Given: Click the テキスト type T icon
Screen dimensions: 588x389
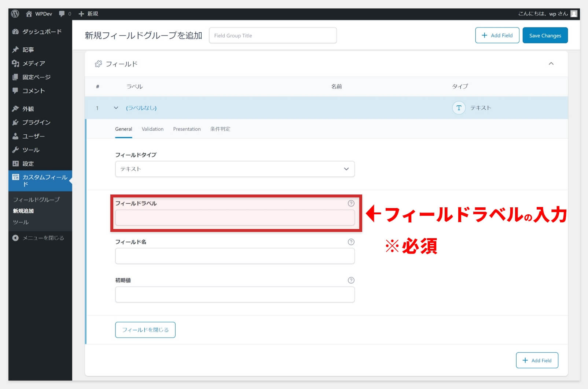Looking at the screenshot, I should coord(459,108).
